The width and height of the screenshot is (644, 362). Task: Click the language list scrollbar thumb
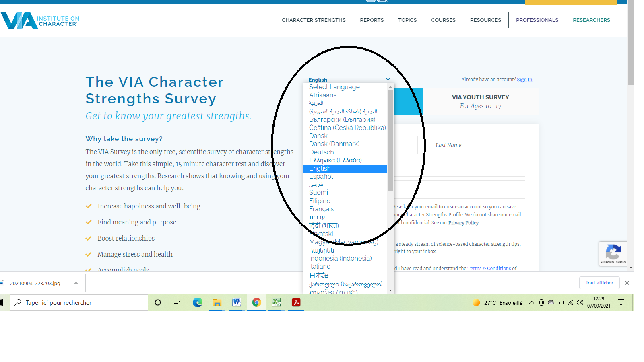click(390, 141)
